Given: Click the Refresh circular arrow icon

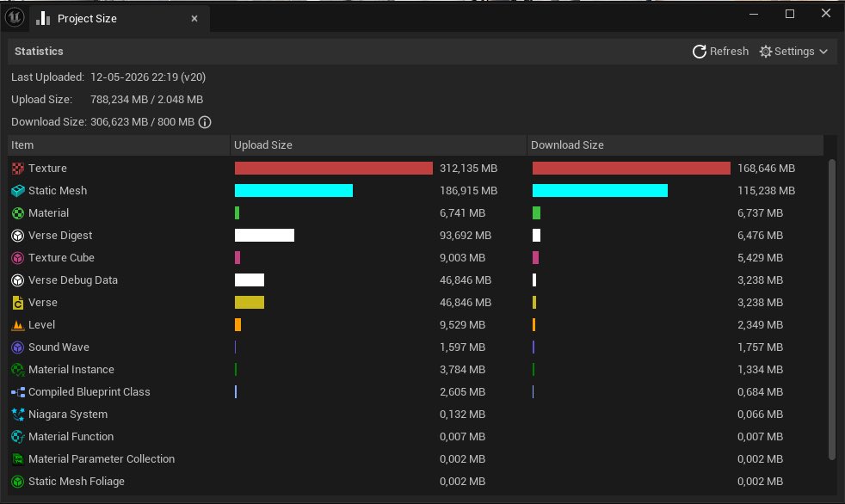Looking at the screenshot, I should tap(699, 51).
